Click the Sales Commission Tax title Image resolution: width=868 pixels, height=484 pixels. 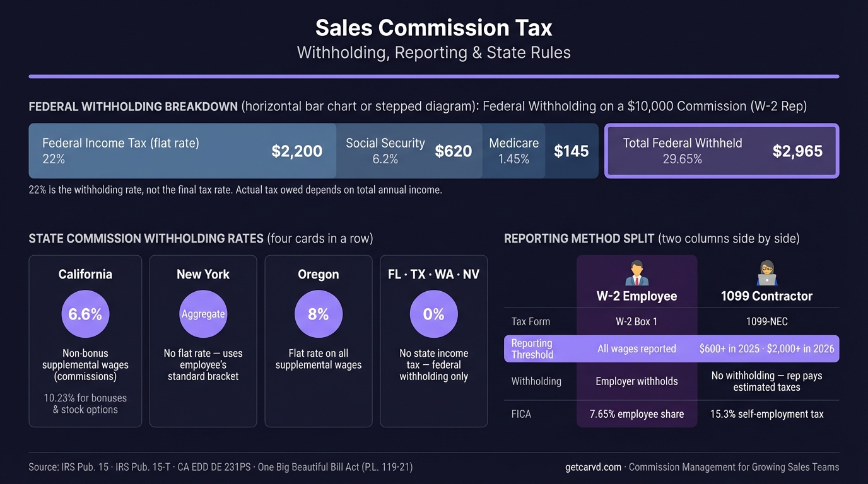(433, 28)
